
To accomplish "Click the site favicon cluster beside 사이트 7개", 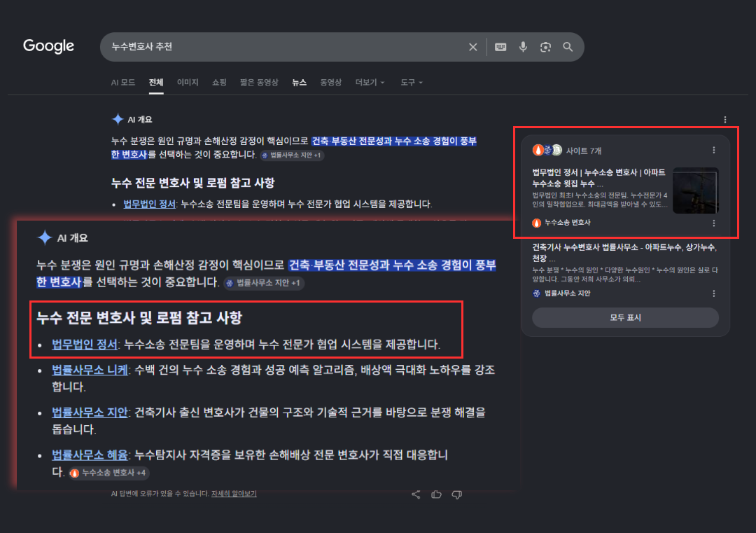I will 547,151.
